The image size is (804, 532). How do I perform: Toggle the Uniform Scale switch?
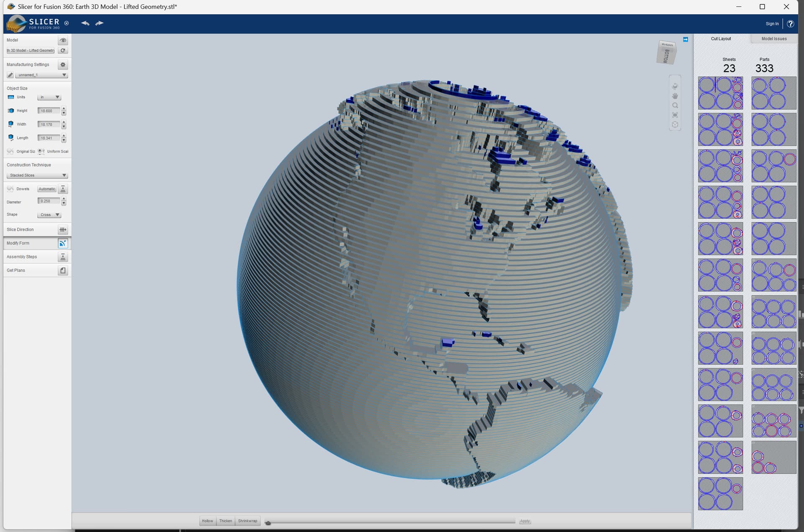[41, 151]
